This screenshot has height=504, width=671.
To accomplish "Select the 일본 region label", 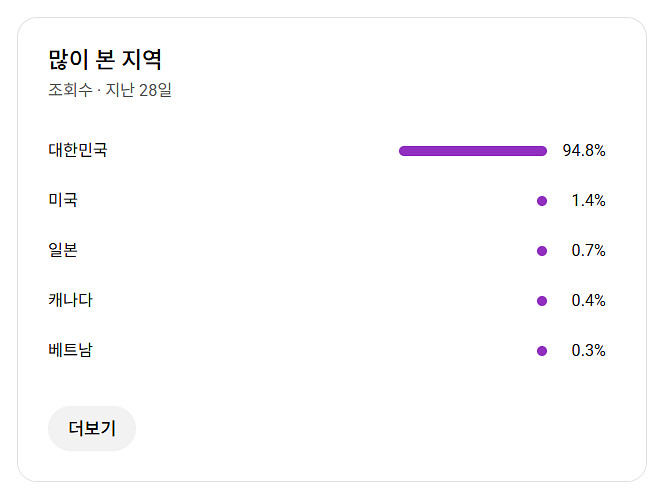I will [63, 251].
